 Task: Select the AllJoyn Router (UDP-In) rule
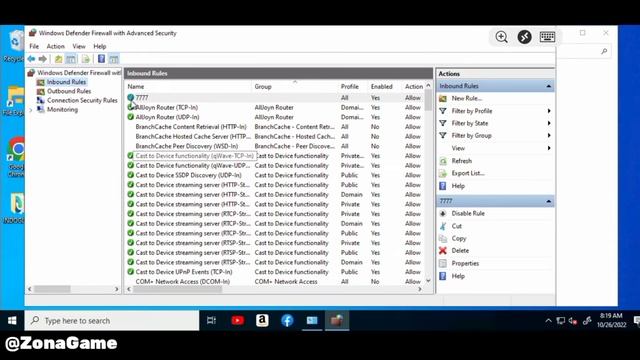coord(274,117)
